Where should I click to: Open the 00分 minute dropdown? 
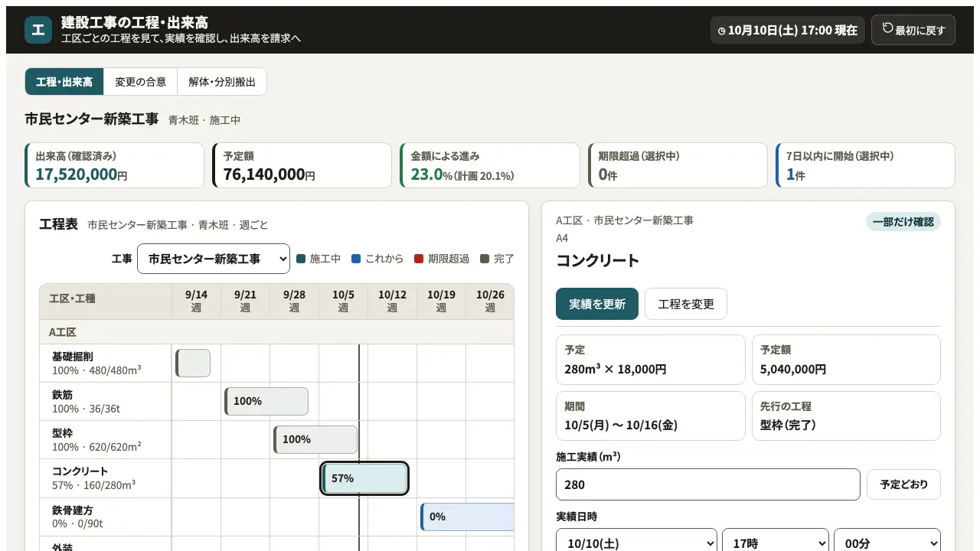point(887,543)
